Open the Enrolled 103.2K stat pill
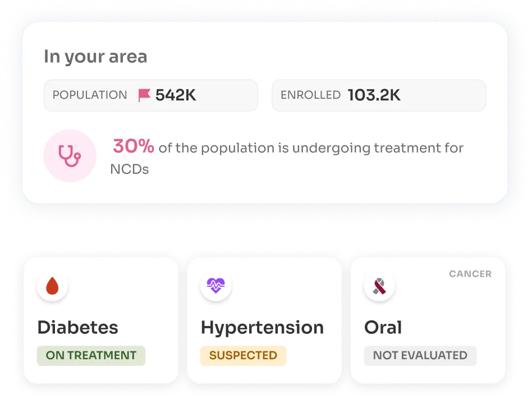Image resolution: width=532 pixels, height=399 pixels. coord(379,95)
